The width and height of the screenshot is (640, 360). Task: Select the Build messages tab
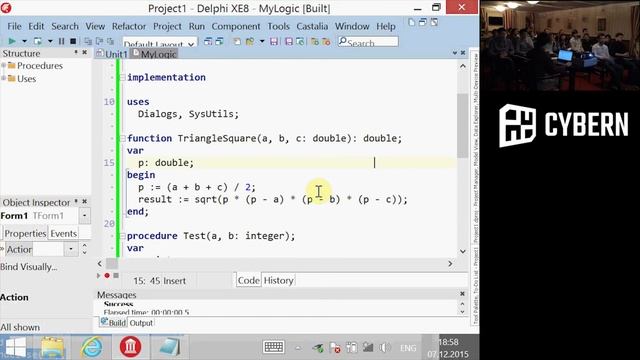pyautogui.click(x=113, y=323)
